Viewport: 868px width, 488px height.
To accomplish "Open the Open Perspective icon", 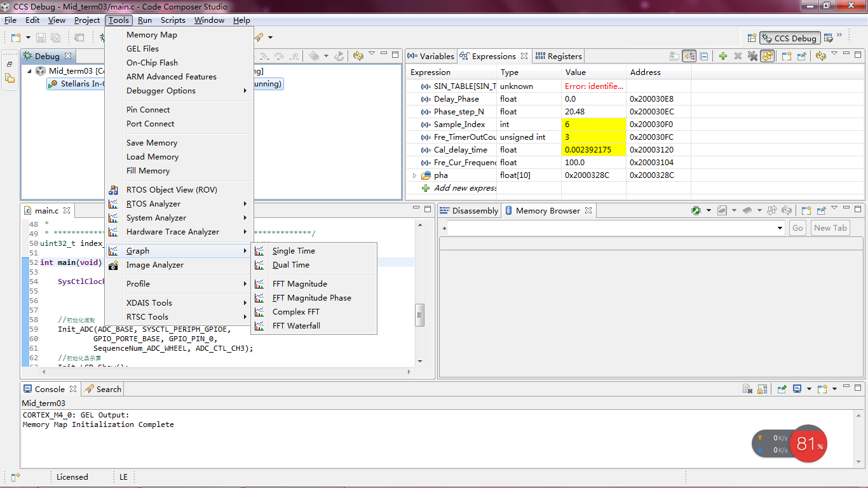I will (752, 38).
